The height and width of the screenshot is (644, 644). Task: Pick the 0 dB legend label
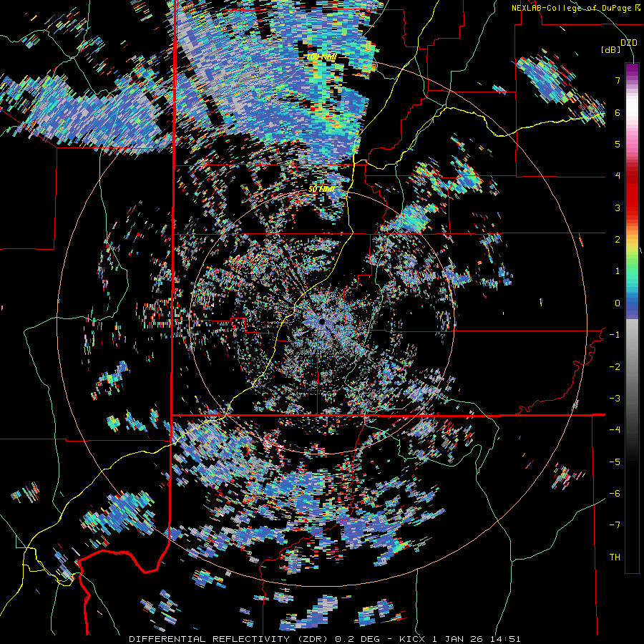tap(618, 303)
